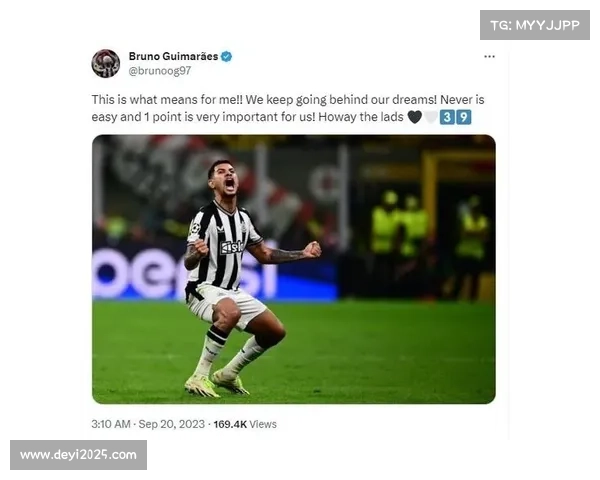Click the "Howay the lads" phrase
This screenshot has width=600, height=480.
[361, 117]
